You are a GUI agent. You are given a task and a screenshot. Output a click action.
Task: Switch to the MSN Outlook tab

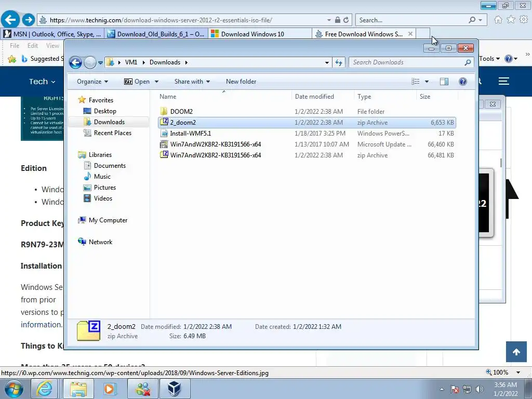(52, 34)
